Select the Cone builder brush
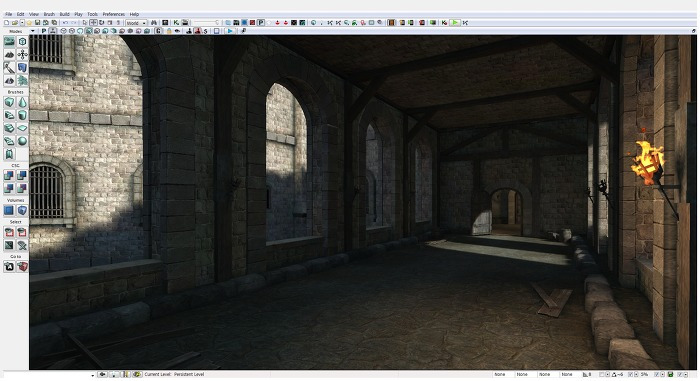 click(22, 102)
